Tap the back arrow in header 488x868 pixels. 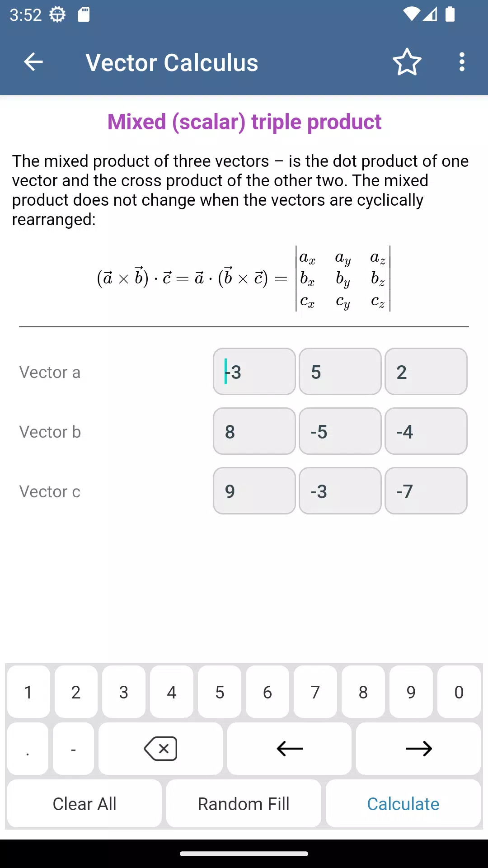click(33, 62)
